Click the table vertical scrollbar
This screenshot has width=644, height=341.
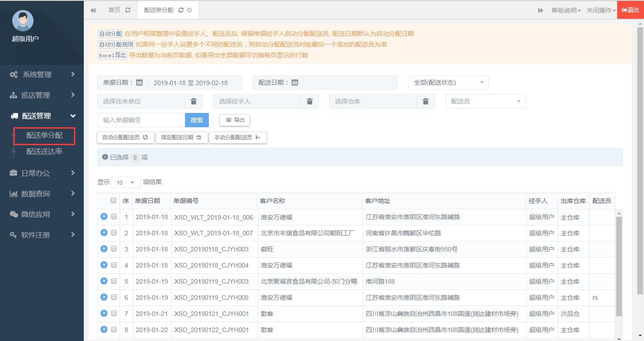(619, 266)
